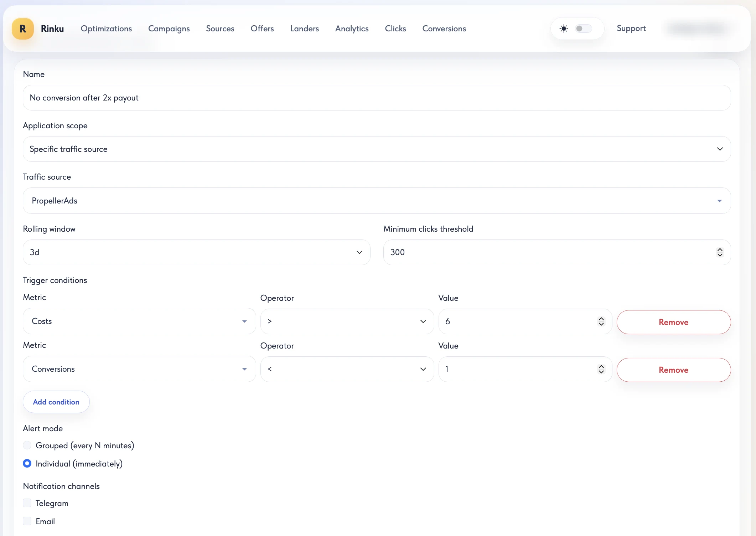
Task: Open the PropellerAds traffic source dropdown
Action: coord(377,201)
